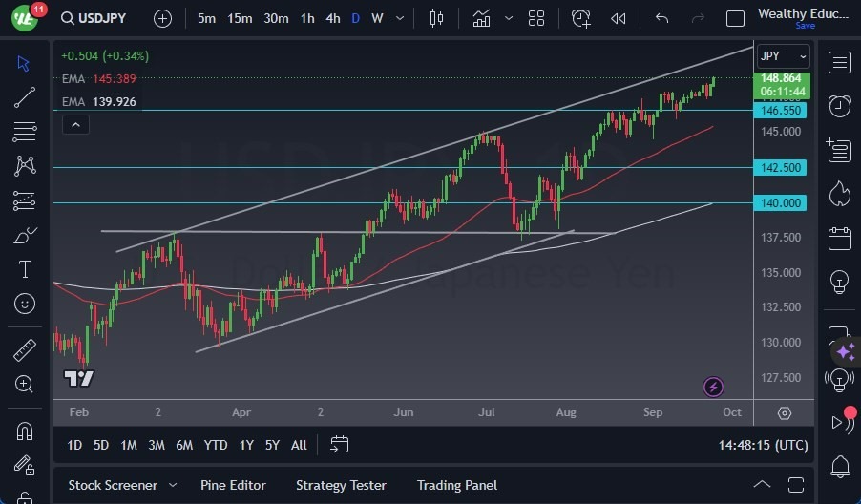Open the Stock Screener tab
The image size is (861, 504).
coord(113,485)
